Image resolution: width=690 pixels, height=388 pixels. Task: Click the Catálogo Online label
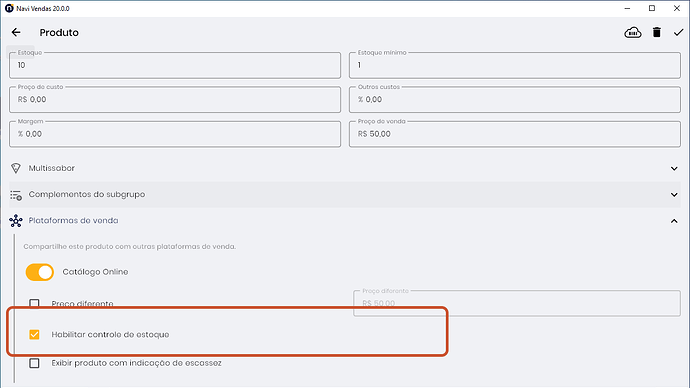(x=95, y=272)
